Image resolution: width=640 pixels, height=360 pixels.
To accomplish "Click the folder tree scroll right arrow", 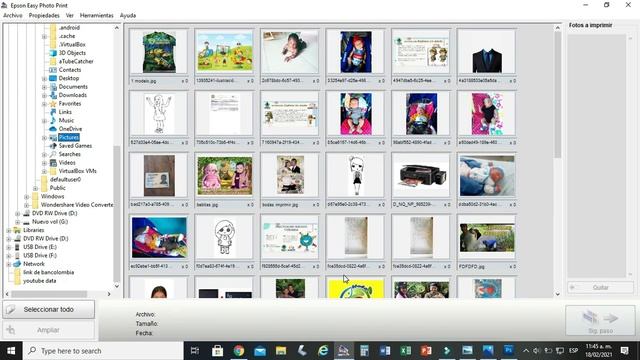I will coord(109,294).
